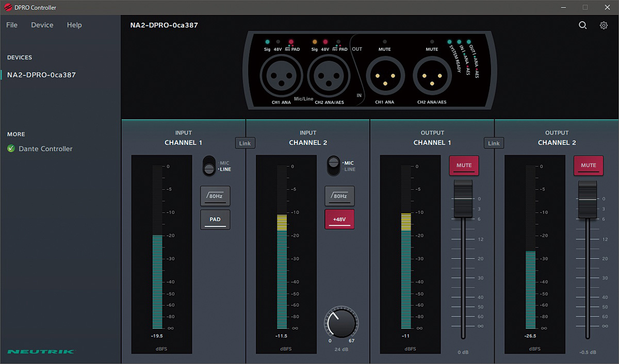This screenshot has height=364, width=619.
Task: Click the -26.5 level reading
Action: [531, 336]
